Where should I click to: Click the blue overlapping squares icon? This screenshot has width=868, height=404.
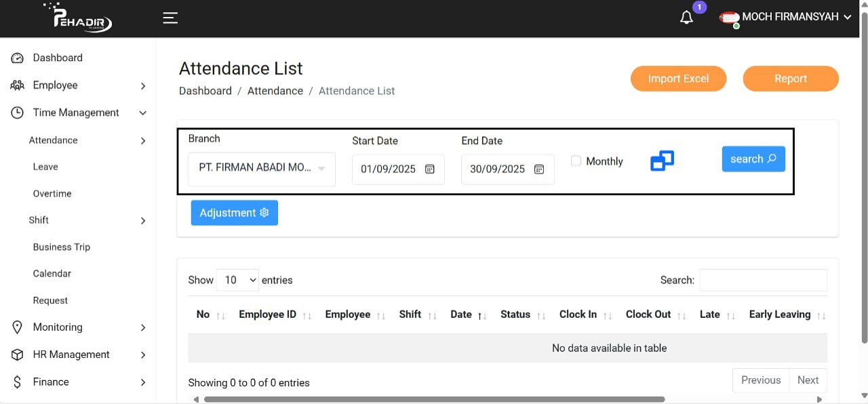tap(662, 161)
